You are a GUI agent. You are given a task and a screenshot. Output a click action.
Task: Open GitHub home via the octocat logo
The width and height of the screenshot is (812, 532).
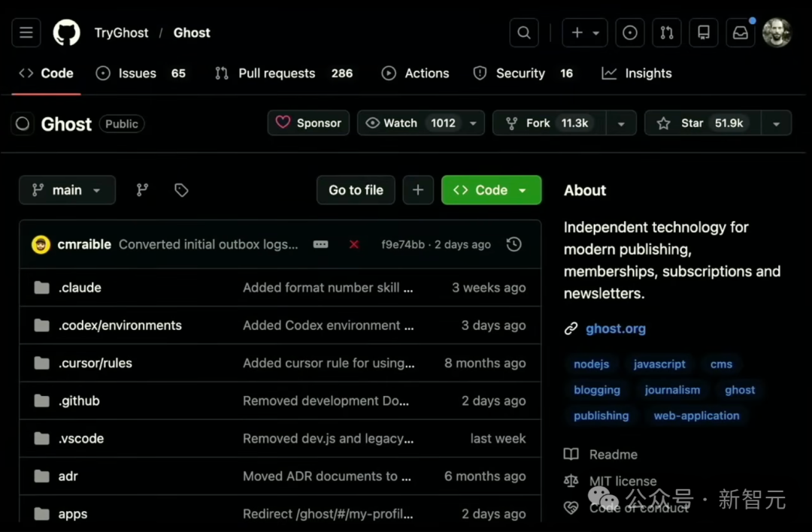pos(66,32)
